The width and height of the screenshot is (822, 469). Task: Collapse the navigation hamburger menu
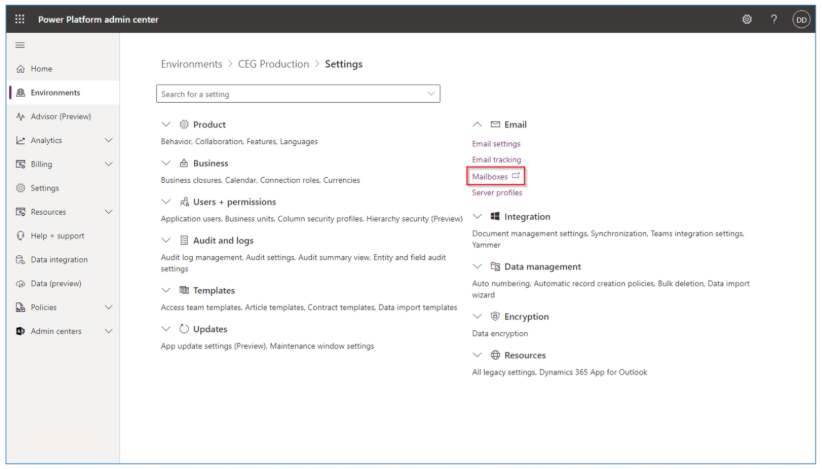click(20, 46)
